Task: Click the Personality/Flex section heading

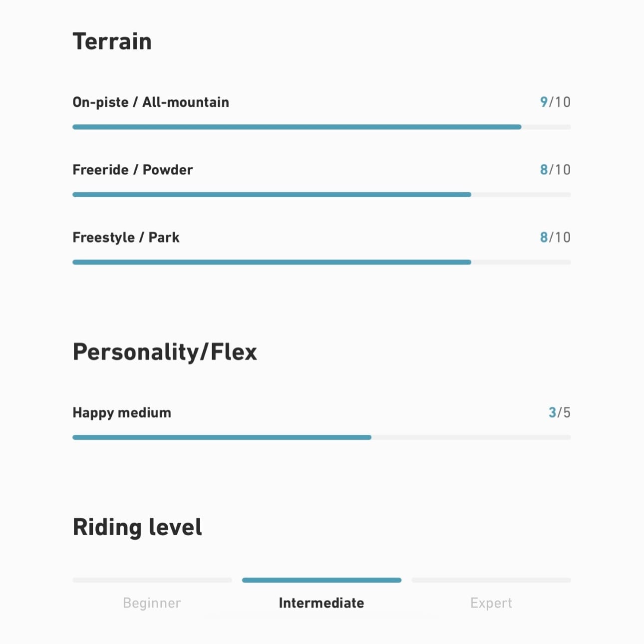Action: [x=165, y=352]
